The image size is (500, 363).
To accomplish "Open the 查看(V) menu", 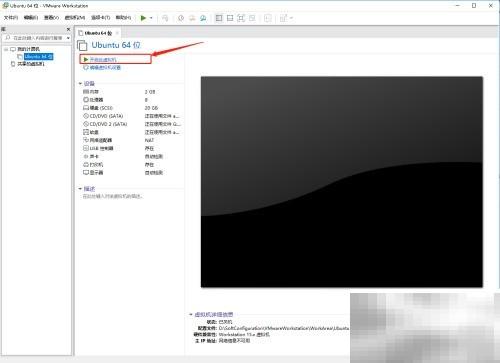I will coord(51,17).
